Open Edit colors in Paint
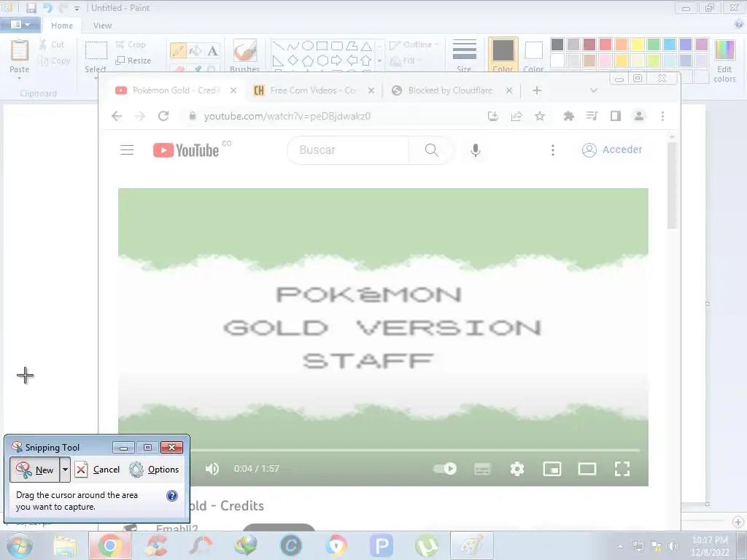The height and width of the screenshot is (560, 747). (x=724, y=61)
